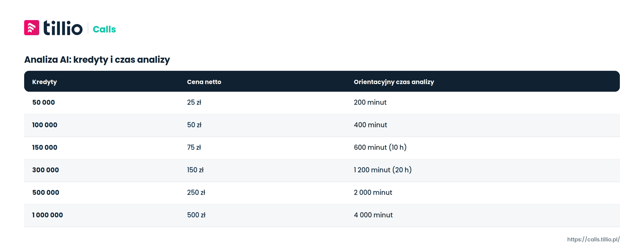The width and height of the screenshot is (644, 251).
Task: Click the 4 000 minut cell
Action: pos(373,215)
